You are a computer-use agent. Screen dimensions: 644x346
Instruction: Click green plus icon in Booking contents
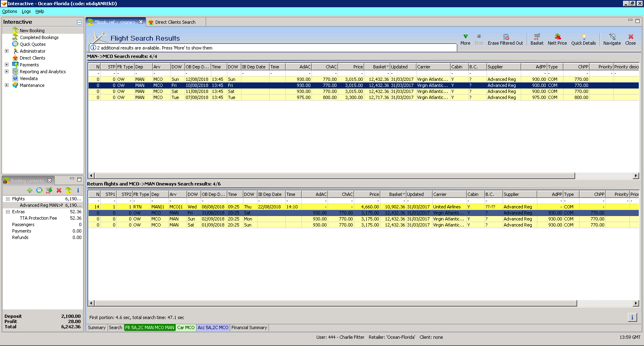click(30, 190)
